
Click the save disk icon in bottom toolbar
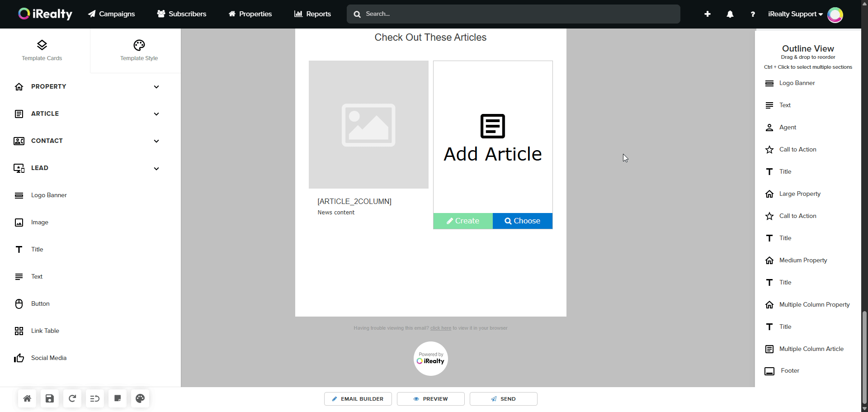[x=50, y=398]
